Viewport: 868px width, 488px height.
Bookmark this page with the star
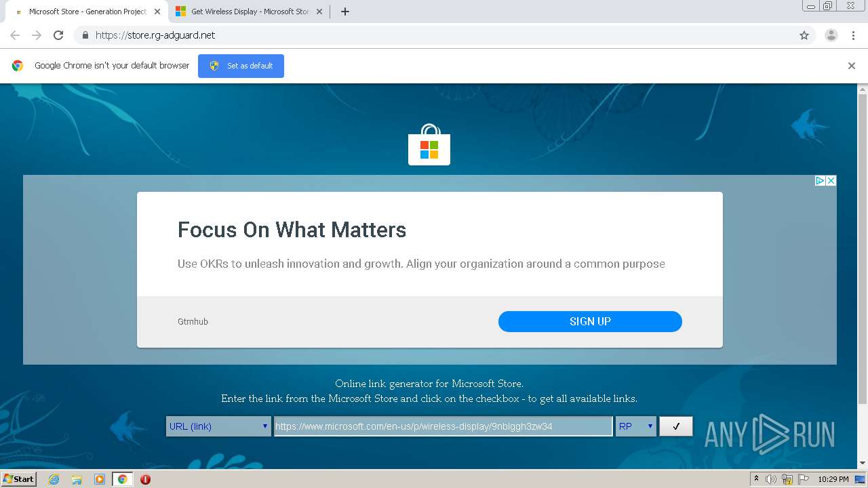tap(804, 35)
